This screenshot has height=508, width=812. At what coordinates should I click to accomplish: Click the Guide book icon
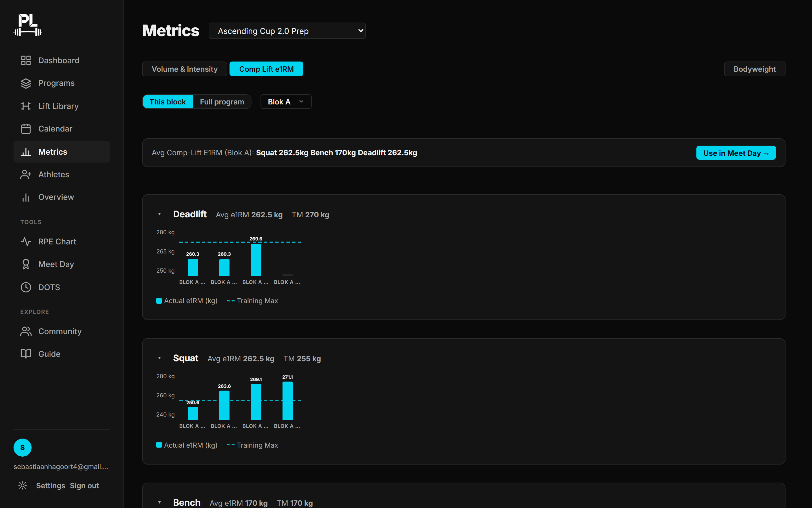[x=26, y=354]
